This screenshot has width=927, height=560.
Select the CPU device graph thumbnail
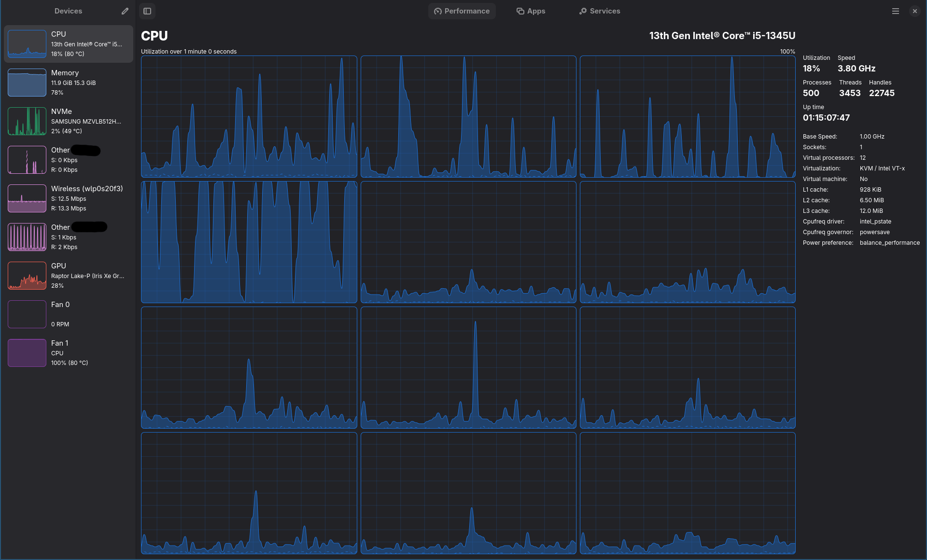coord(27,44)
